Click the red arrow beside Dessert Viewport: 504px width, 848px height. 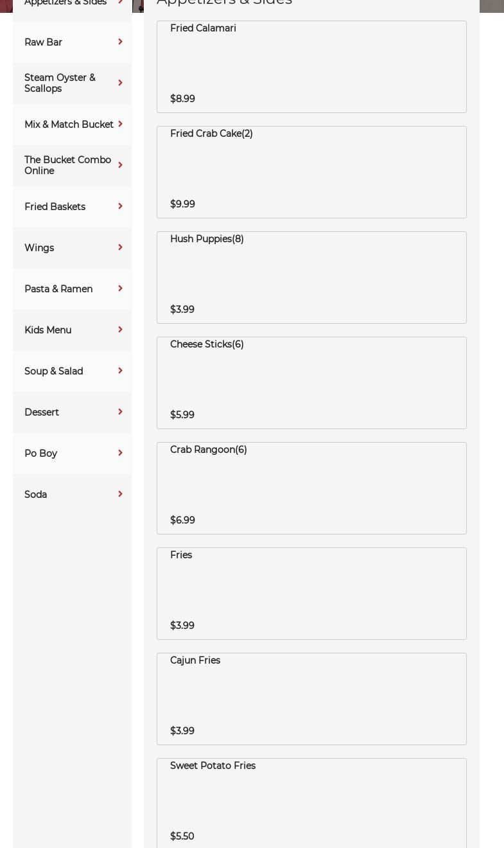pos(120,412)
